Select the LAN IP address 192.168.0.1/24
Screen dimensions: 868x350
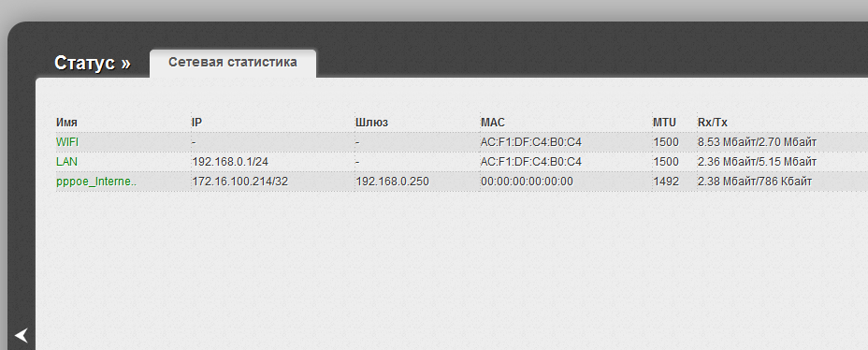tap(230, 162)
